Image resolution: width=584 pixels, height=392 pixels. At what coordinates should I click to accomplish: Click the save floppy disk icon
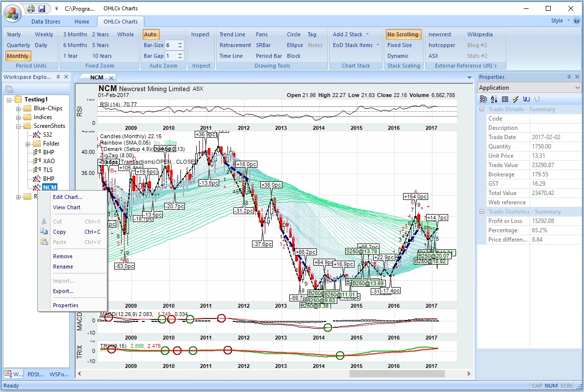point(41,8)
